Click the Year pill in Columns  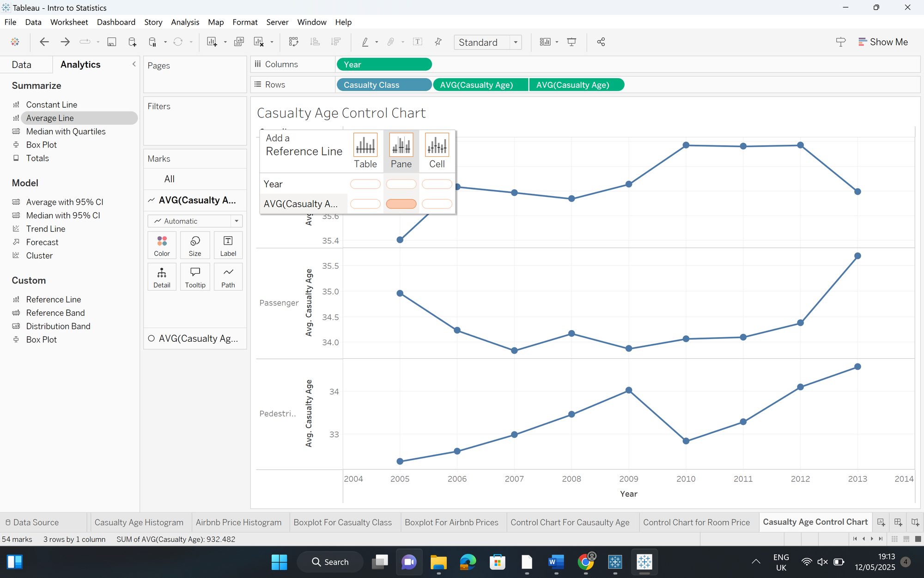[x=384, y=65]
